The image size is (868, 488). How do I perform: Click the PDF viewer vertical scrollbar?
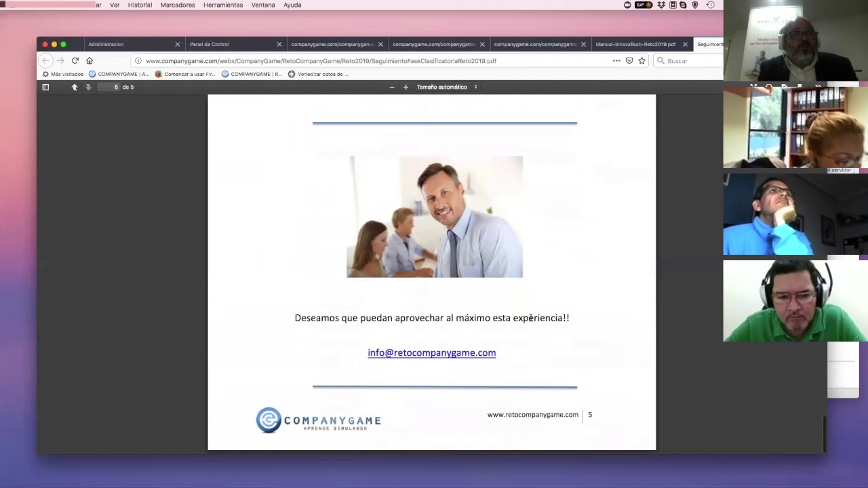tap(825, 434)
